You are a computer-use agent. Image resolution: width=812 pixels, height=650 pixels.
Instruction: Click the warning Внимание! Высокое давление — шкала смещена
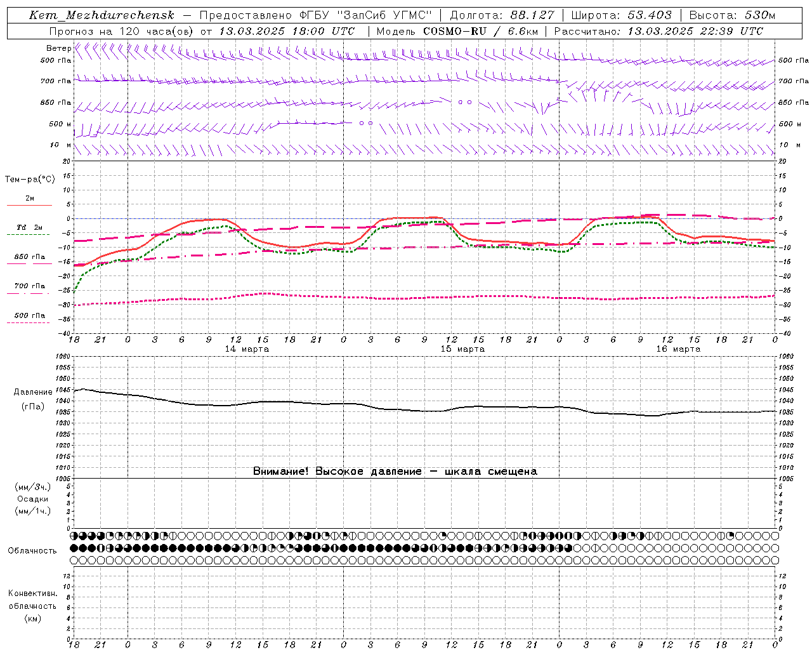point(395,471)
